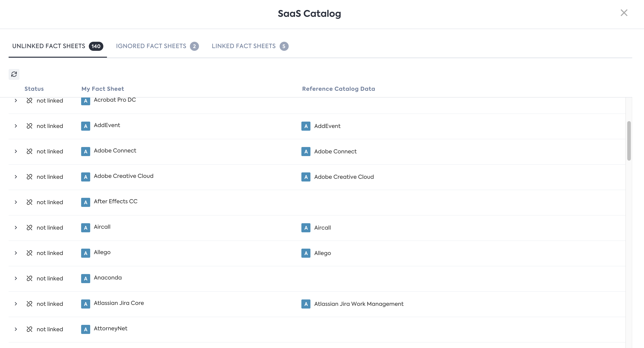
Task: Expand the Acrobat Pro DC row
Action: (16, 101)
